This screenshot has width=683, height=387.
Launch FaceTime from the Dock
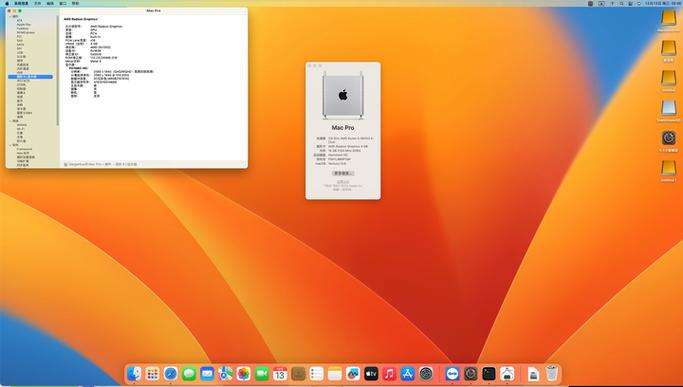(x=262, y=373)
